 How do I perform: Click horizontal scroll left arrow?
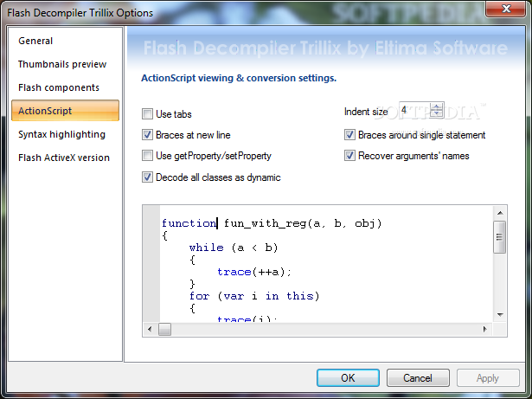[x=150, y=329]
